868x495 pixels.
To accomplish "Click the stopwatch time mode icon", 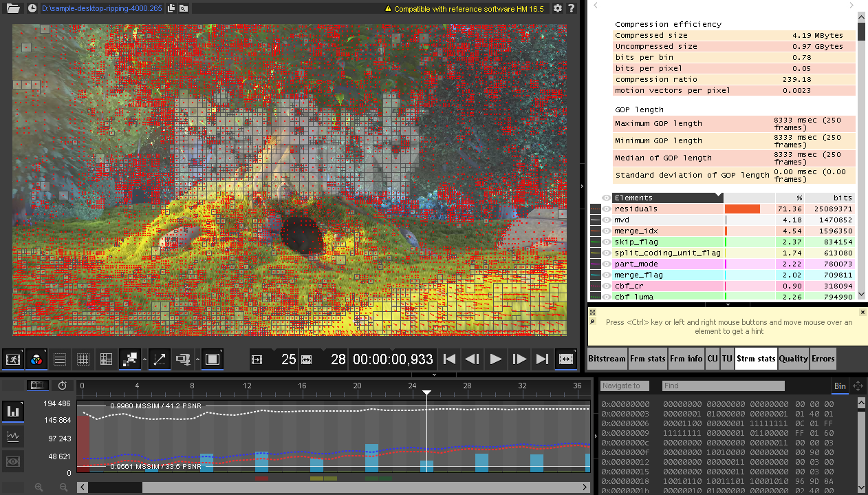I will 63,386.
